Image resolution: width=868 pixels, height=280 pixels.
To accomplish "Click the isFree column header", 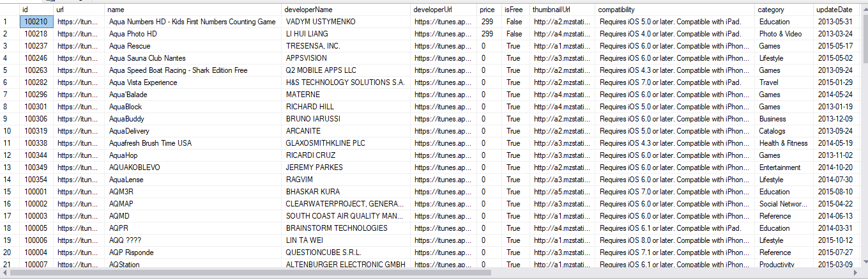I will [x=516, y=10].
